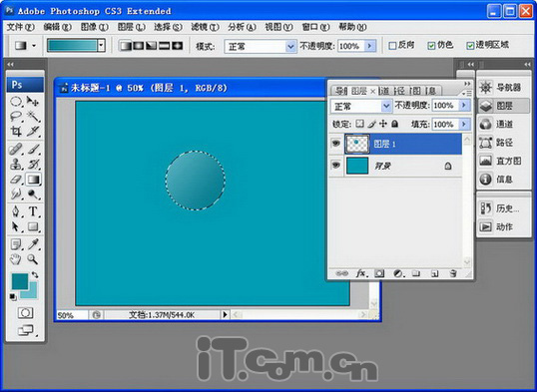Select the Elliptical Marquee tool
The width and height of the screenshot is (537, 392).
pos(16,102)
